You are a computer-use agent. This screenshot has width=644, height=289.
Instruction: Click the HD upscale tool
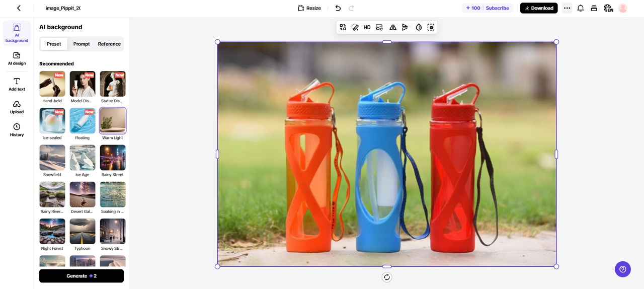[367, 27]
